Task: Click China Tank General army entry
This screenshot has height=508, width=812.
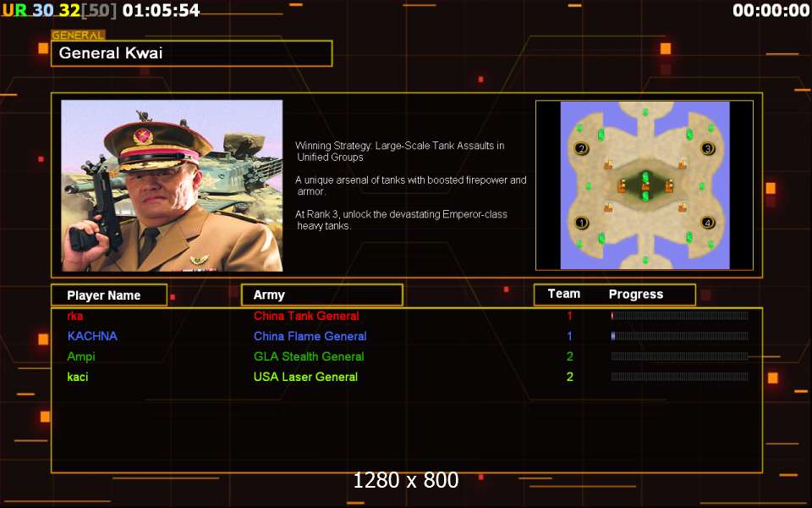Action: pyautogui.click(x=306, y=316)
